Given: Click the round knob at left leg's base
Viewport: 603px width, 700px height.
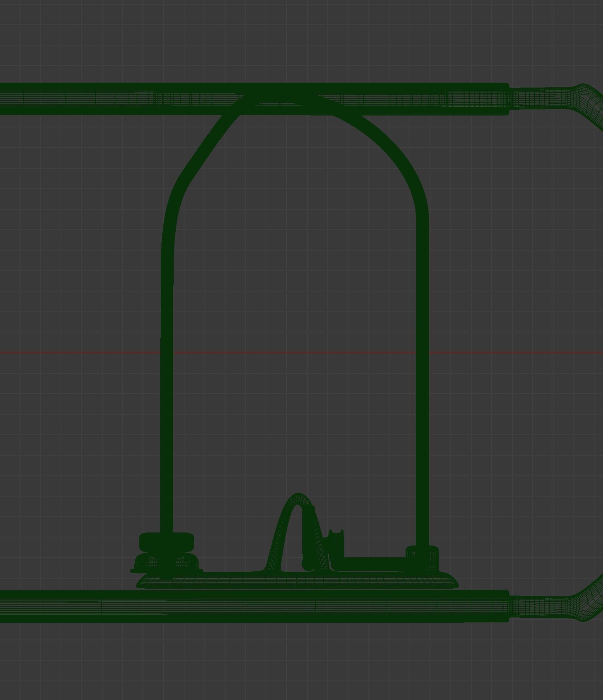Looking at the screenshot, I should 166,542.
